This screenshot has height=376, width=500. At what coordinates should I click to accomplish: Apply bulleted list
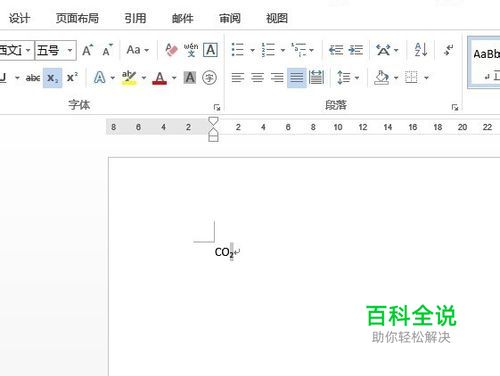click(x=238, y=50)
